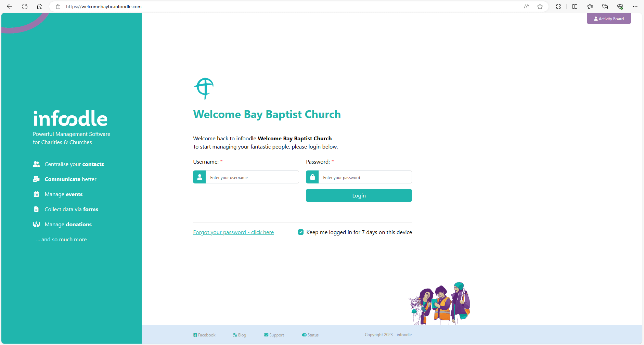Click the Login button
644x345 pixels.
(359, 195)
